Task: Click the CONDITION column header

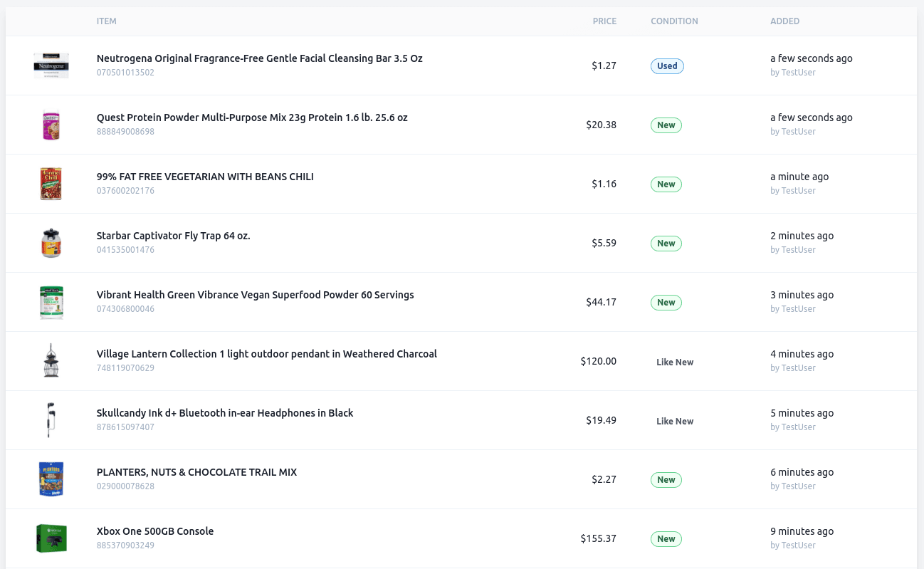Action: click(x=674, y=21)
